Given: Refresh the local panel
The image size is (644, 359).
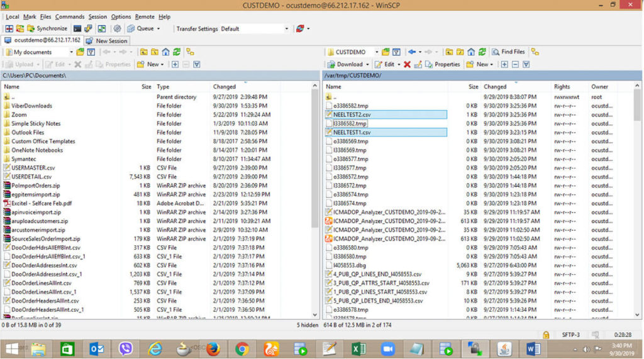Looking at the screenshot, I should click(177, 52).
